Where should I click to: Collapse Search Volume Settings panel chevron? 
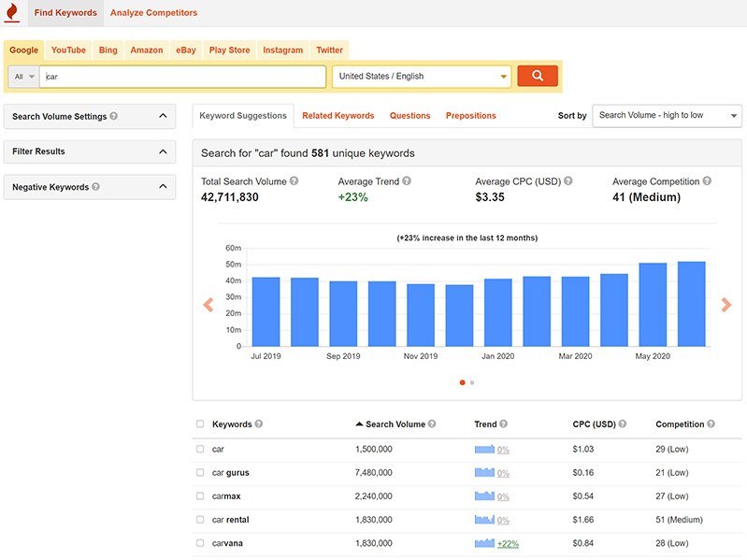163,116
